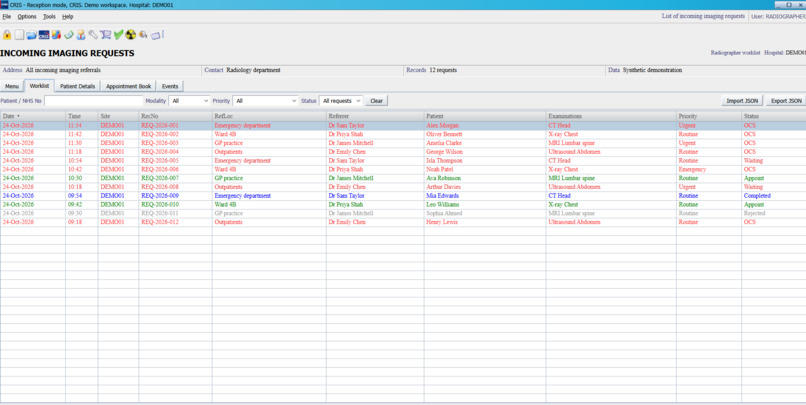Sort by the Site column header
Image resolution: width=806 pixels, height=405 pixels.
(x=118, y=116)
